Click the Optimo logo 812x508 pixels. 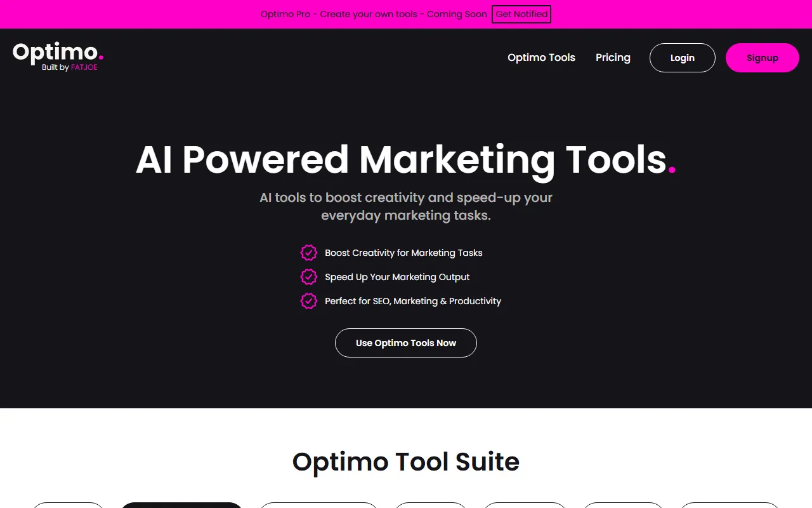(x=57, y=53)
